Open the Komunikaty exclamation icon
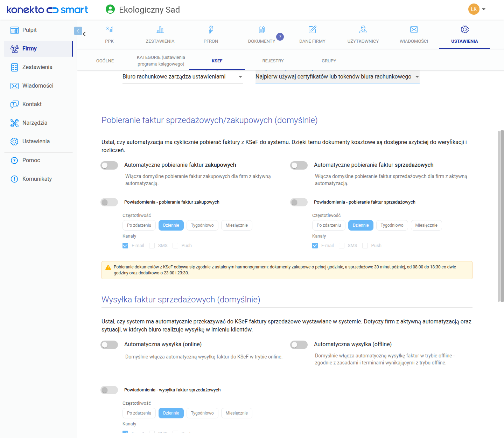 tap(14, 179)
